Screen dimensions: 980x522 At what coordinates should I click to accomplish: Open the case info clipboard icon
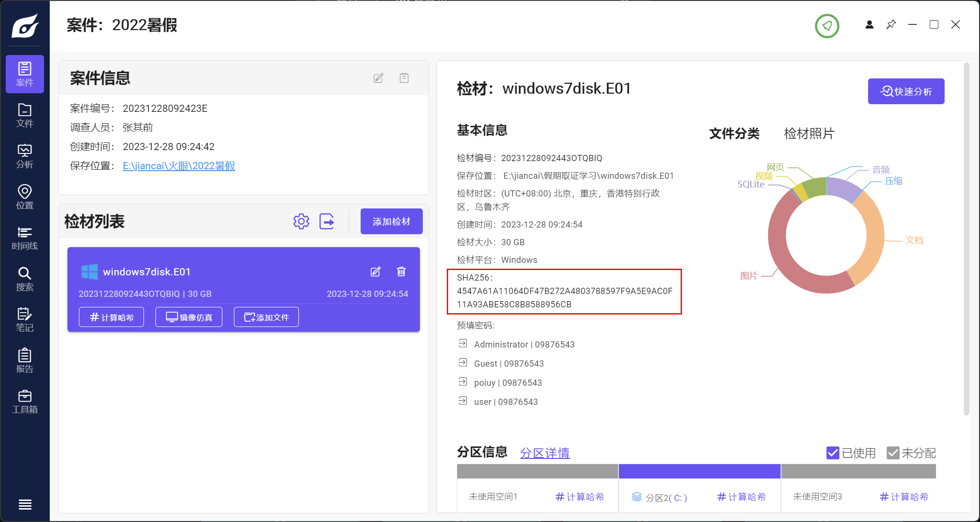(x=404, y=78)
